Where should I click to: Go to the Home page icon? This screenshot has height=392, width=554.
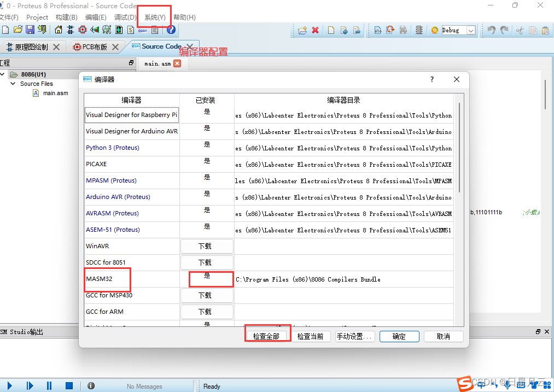[x=59, y=30]
